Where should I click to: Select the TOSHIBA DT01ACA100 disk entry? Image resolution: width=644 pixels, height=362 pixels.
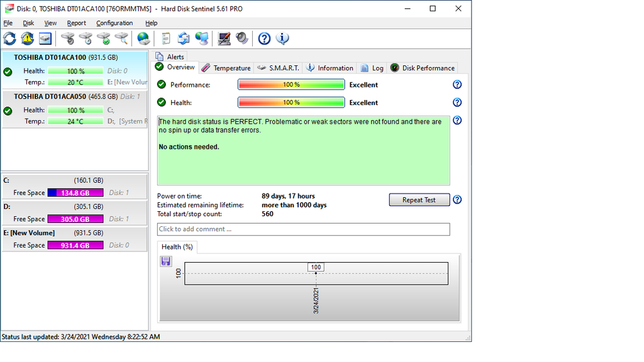coord(75,69)
